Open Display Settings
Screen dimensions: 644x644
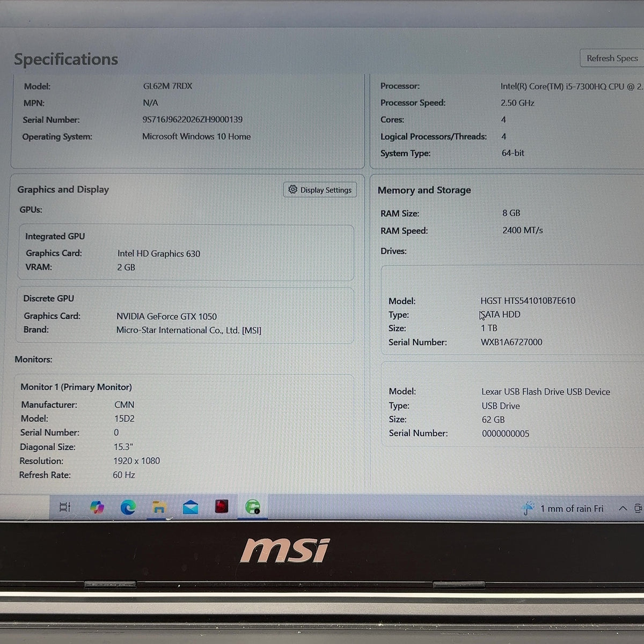[x=320, y=189]
